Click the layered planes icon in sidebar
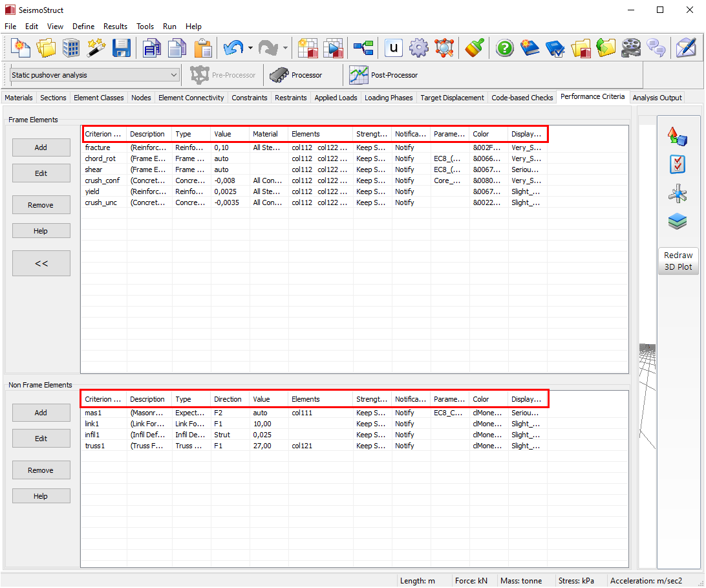 (678, 222)
